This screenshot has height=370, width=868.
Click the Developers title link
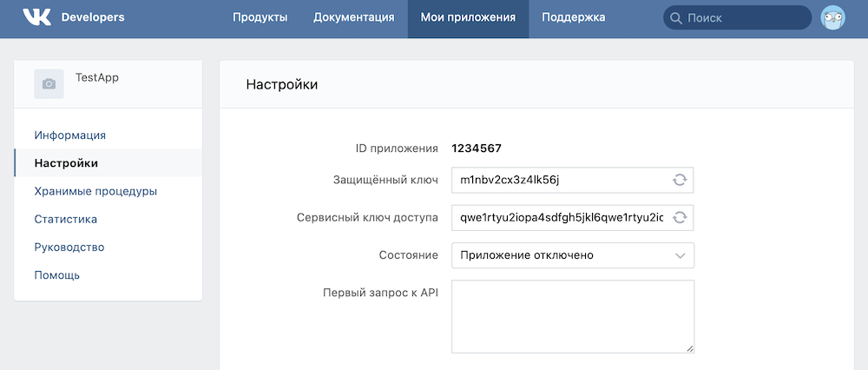pyautogui.click(x=93, y=17)
